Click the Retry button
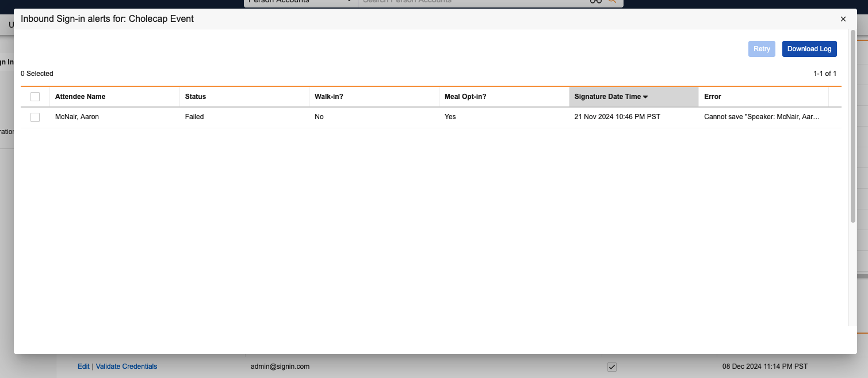 pyautogui.click(x=761, y=49)
